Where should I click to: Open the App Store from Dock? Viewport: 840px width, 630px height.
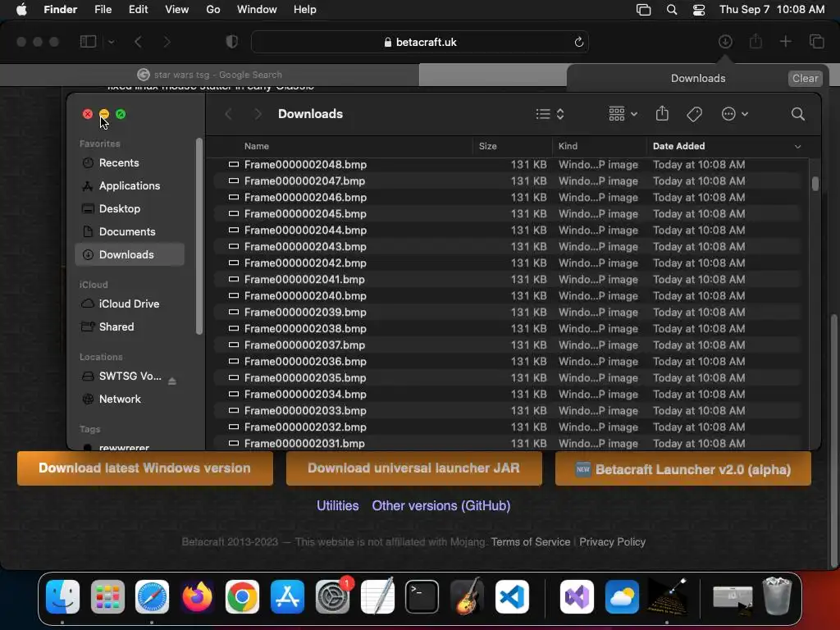coord(287,596)
